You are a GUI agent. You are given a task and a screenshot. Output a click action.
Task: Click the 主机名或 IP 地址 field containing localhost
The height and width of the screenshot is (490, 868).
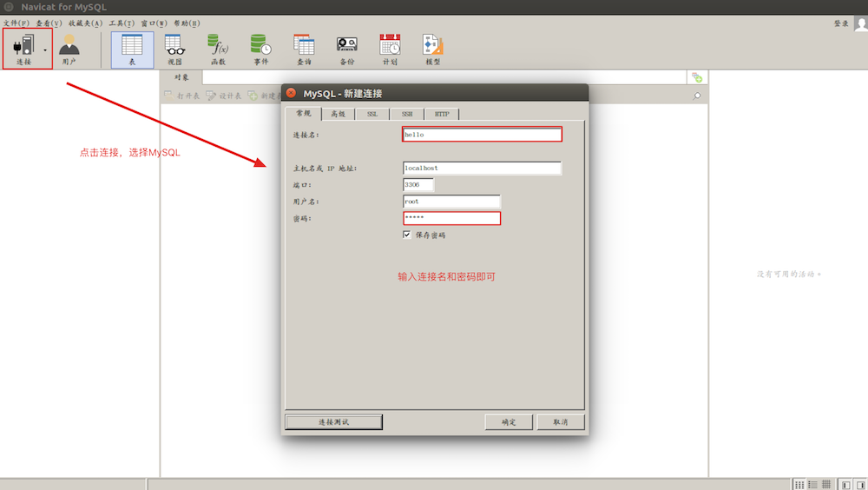(x=482, y=169)
